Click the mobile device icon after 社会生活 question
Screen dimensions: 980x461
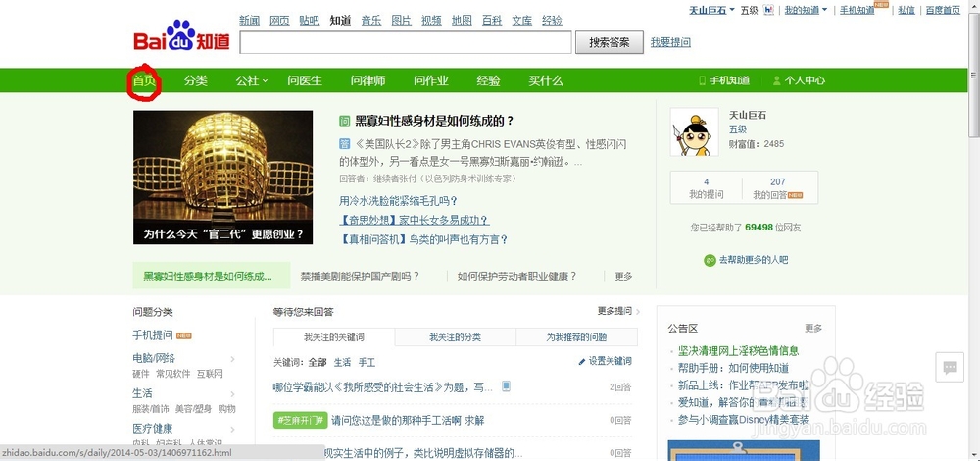pyautogui.click(x=507, y=385)
